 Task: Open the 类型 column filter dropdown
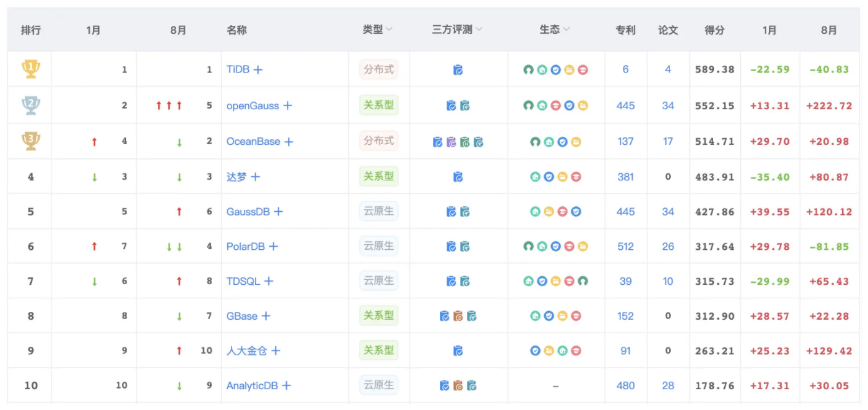click(x=389, y=29)
